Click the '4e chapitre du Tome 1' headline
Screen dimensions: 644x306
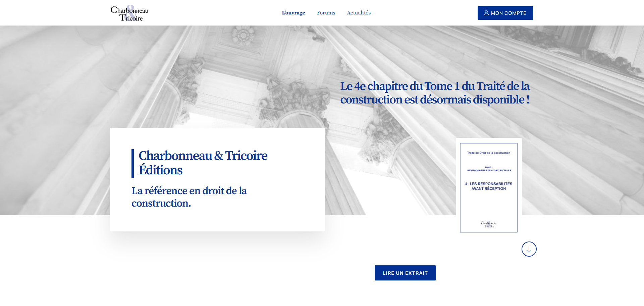coord(435,93)
